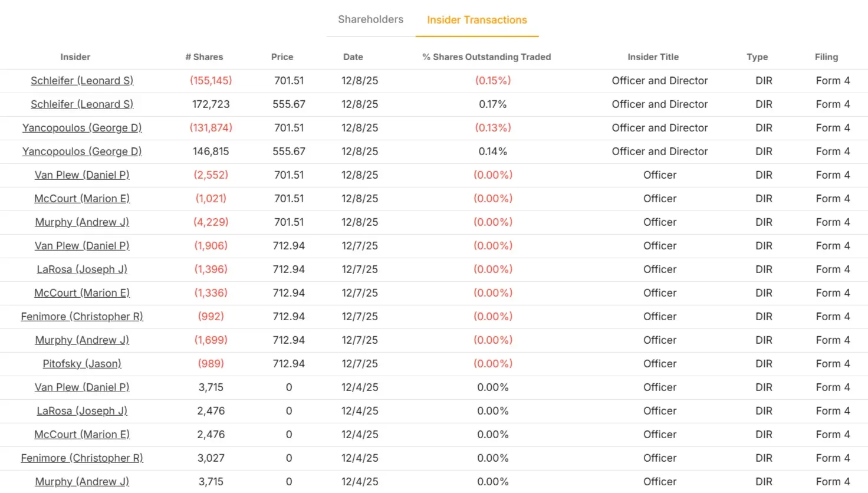Click the # Shares column header
Screen dimensions: 868x493
click(x=204, y=57)
